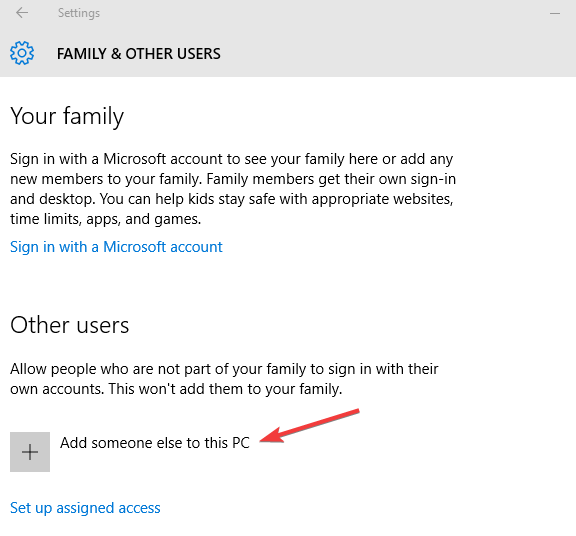
Task: Click the red arrow annotation tip
Action: [x=262, y=440]
